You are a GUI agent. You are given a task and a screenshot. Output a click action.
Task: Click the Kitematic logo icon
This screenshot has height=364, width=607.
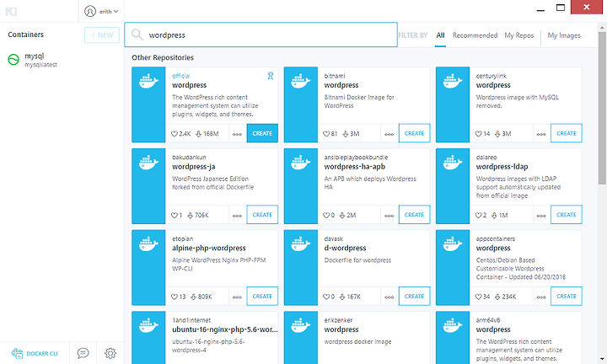click(11, 12)
